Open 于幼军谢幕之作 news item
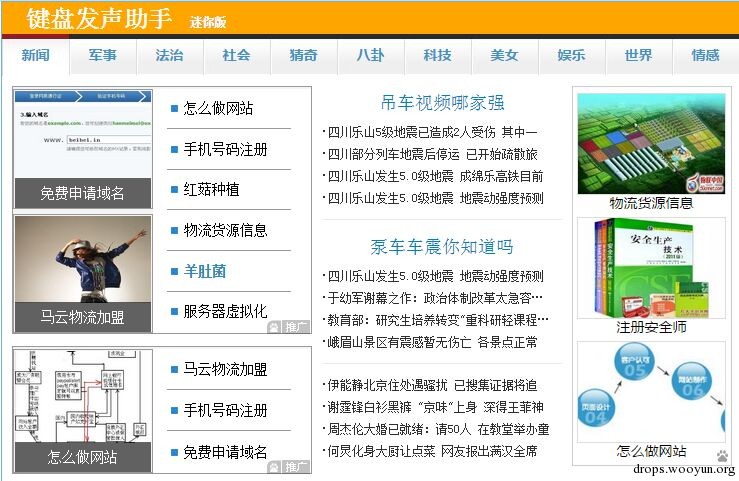739x481 pixels. [433, 298]
